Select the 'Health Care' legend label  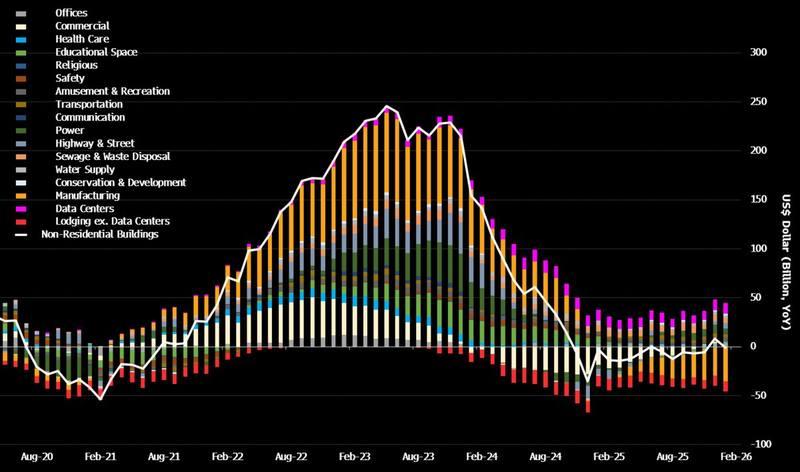tap(82, 39)
